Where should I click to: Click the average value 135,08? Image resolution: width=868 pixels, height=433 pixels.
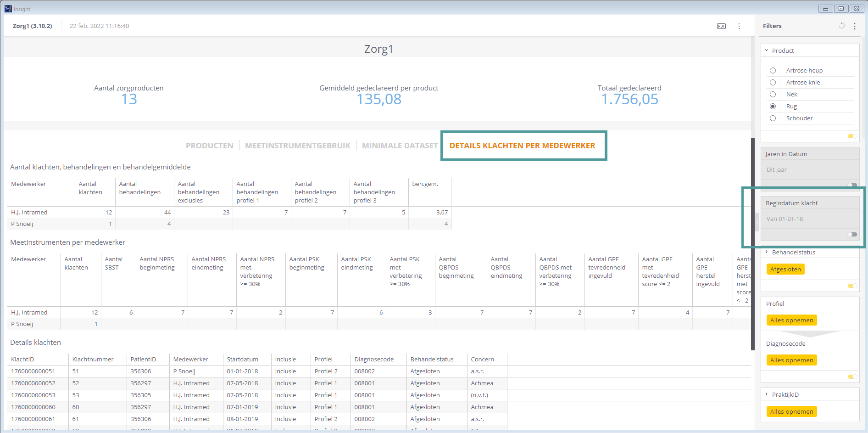pyautogui.click(x=379, y=99)
